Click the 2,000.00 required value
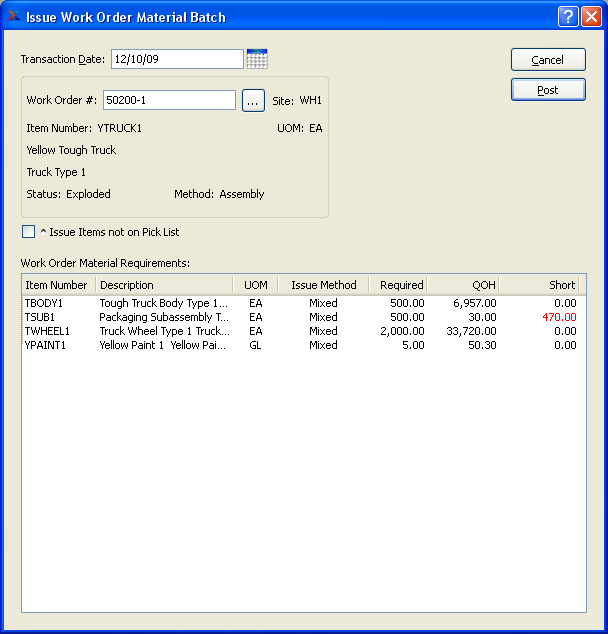 click(x=402, y=331)
